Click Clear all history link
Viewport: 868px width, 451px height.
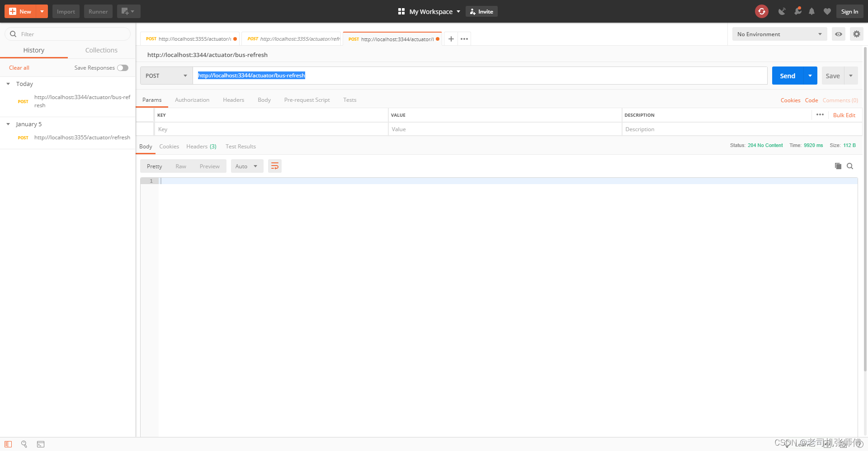click(x=19, y=68)
